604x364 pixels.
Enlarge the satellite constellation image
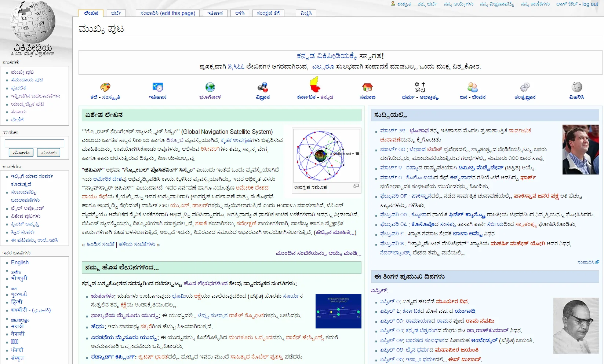(356, 186)
